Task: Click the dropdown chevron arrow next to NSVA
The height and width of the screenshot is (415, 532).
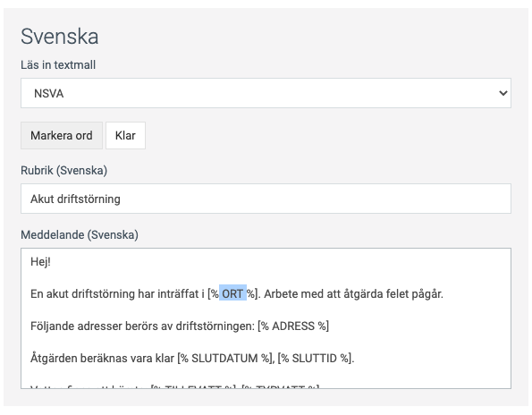Action: [x=503, y=93]
